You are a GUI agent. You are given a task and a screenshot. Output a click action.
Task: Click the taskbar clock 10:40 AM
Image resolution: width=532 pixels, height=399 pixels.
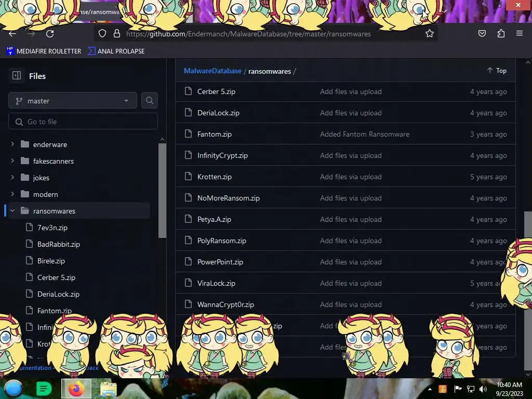(x=509, y=385)
